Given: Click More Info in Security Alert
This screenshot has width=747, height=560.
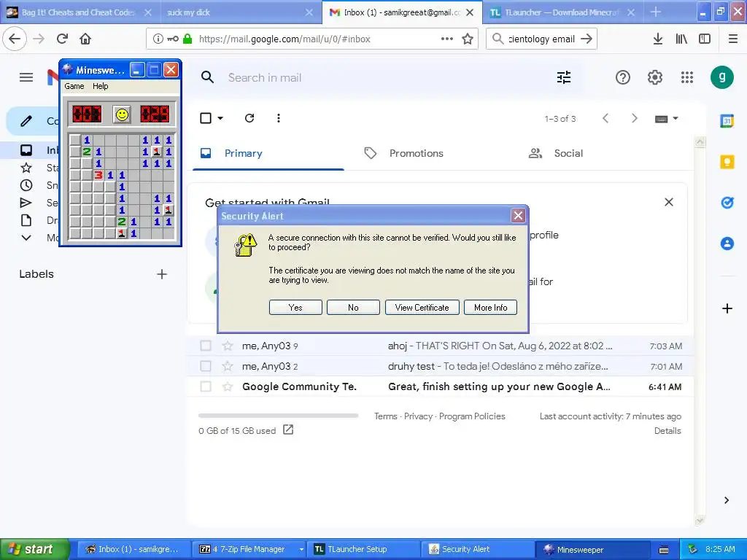Looking at the screenshot, I should click(x=491, y=308).
